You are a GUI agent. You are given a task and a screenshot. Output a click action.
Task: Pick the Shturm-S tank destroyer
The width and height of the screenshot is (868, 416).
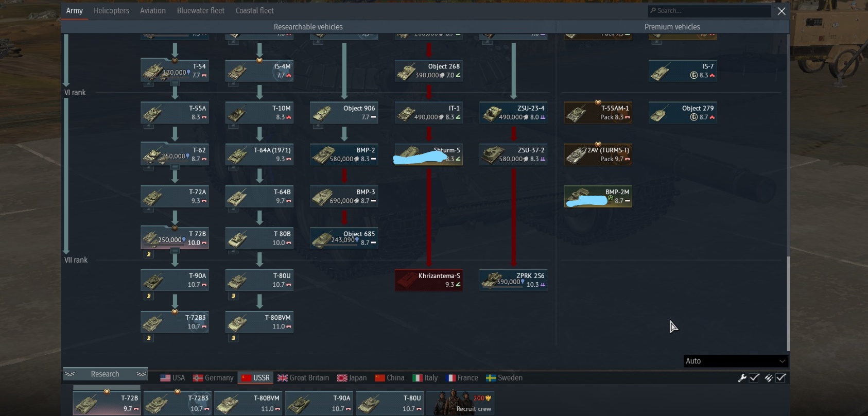pos(429,154)
